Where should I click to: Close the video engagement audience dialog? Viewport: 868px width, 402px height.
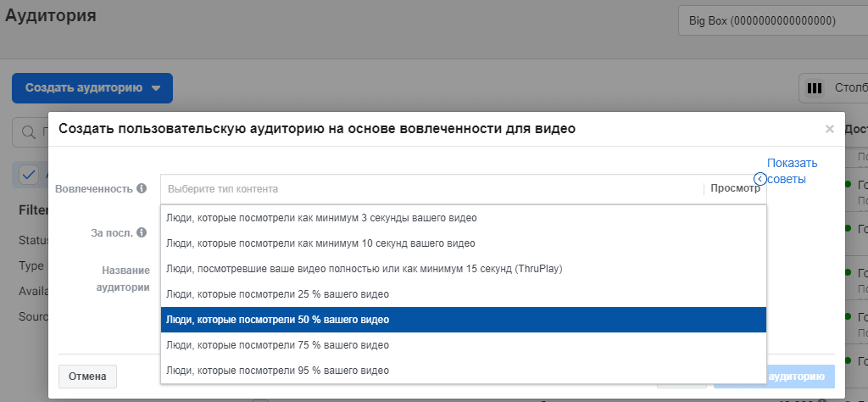tap(830, 129)
